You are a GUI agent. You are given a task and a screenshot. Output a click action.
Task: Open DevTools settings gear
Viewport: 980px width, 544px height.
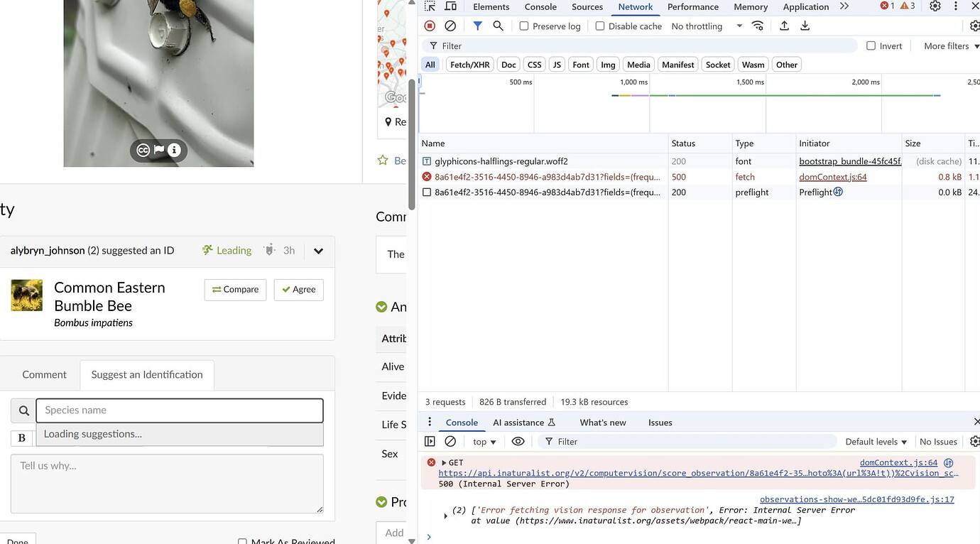pyautogui.click(x=936, y=6)
